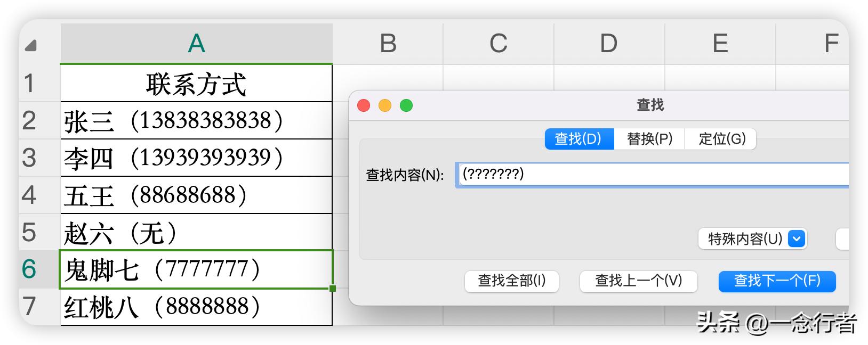Select column B header
The height and width of the screenshot is (345, 868).
tap(388, 44)
